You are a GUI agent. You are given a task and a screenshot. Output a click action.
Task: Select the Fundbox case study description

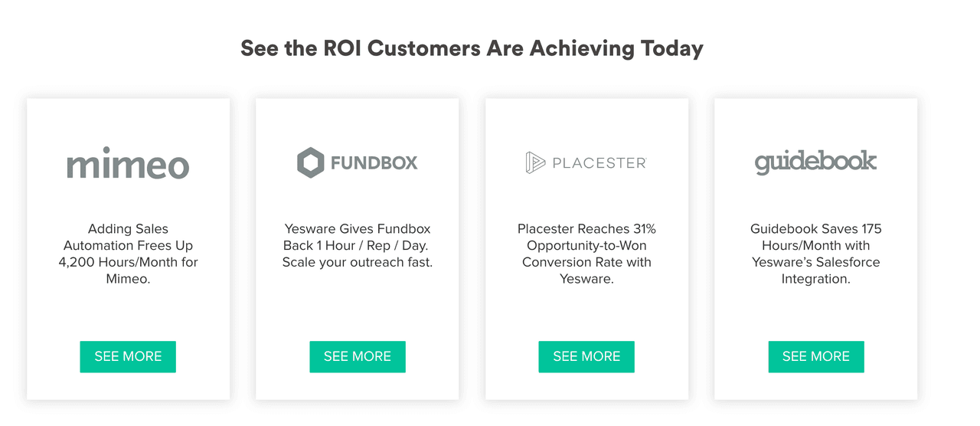click(358, 245)
